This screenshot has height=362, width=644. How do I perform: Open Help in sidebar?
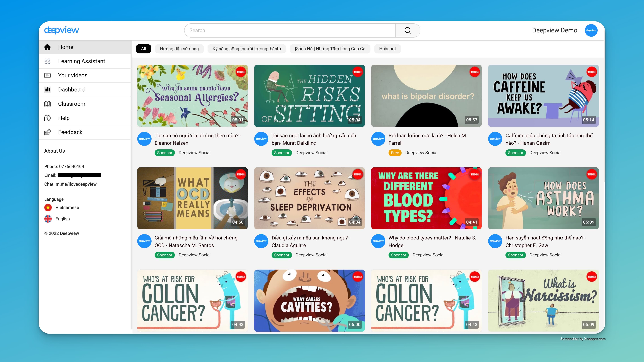(85, 118)
